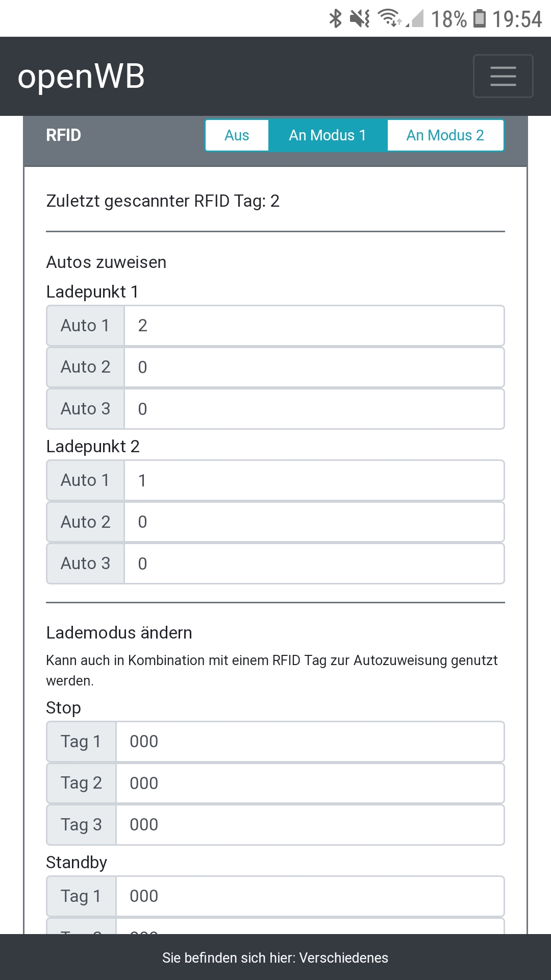Edit Ladepunkt 1 Auto 2 field
This screenshot has height=980, width=551.
(x=314, y=367)
